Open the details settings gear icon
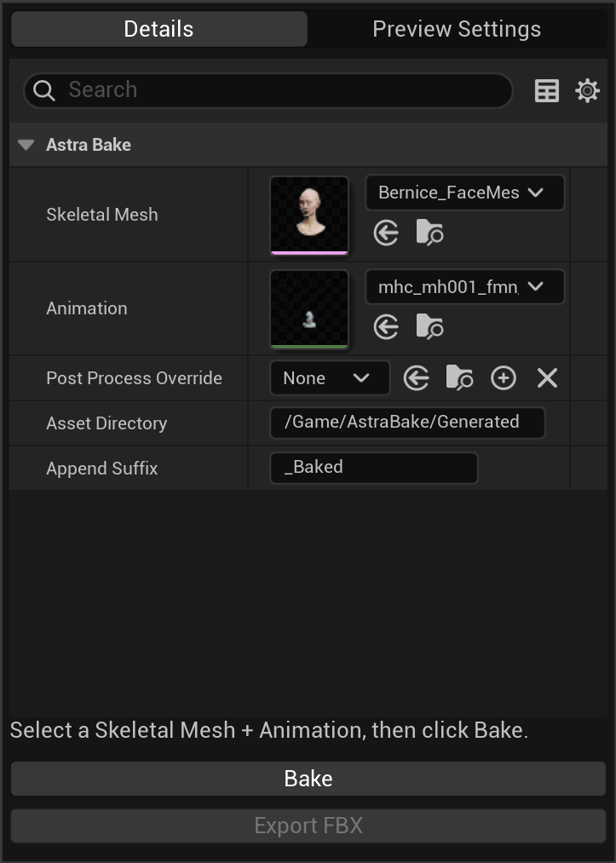This screenshot has width=616, height=863. (x=588, y=90)
